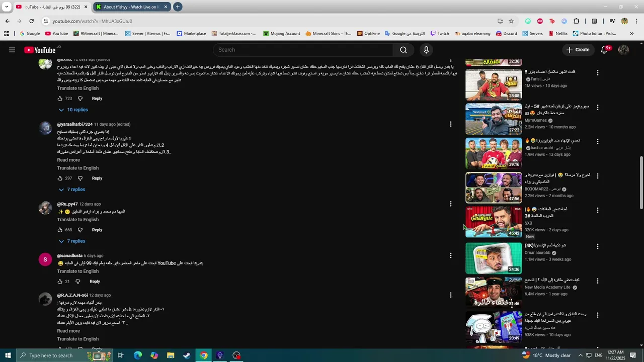The height and width of the screenshot is (362, 644).
Task: Translate @Ru_py47 comment to English
Action: tap(78, 220)
